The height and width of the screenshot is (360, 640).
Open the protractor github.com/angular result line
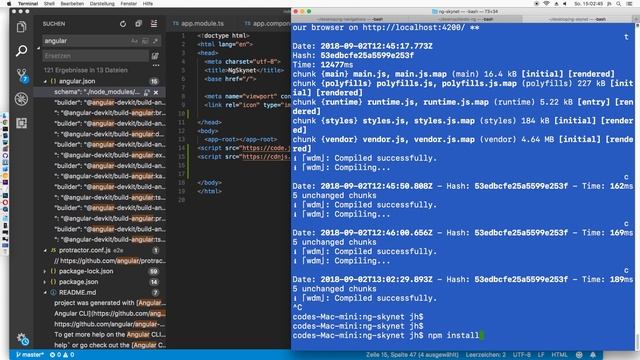109,261
